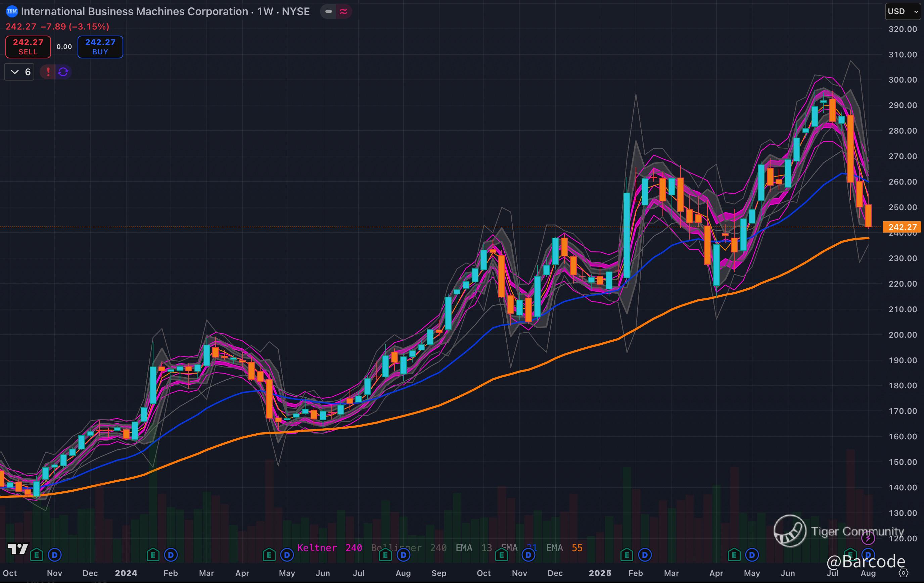
Task: Click the dividend D marker near May 2025
Action: pos(752,554)
